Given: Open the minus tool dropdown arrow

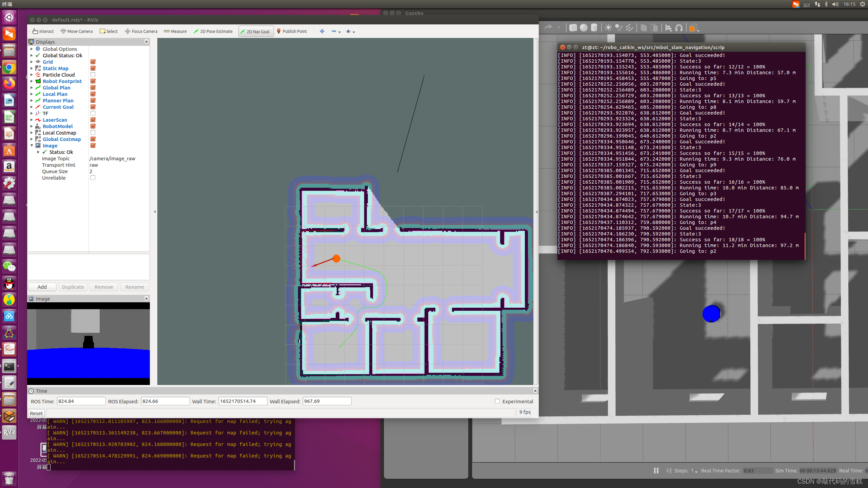Looking at the screenshot, I should (x=339, y=32).
